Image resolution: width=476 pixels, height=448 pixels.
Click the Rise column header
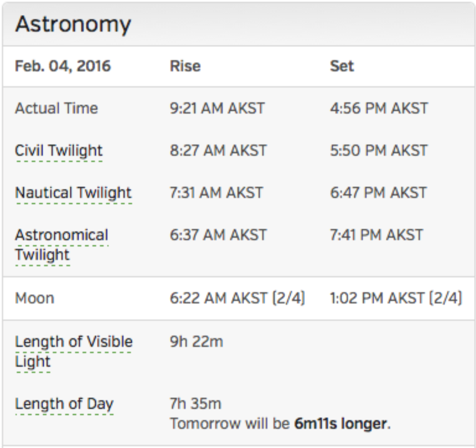point(185,66)
